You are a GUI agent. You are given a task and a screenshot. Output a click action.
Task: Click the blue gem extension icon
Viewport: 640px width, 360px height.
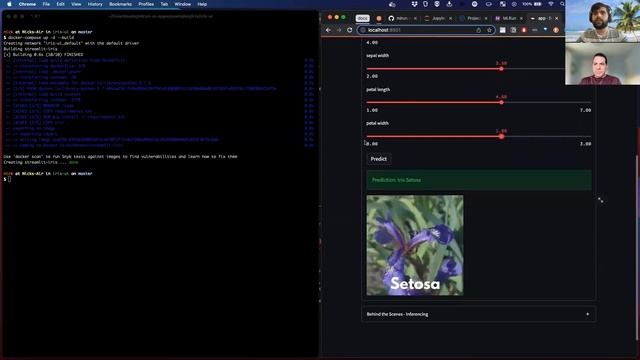click(545, 30)
